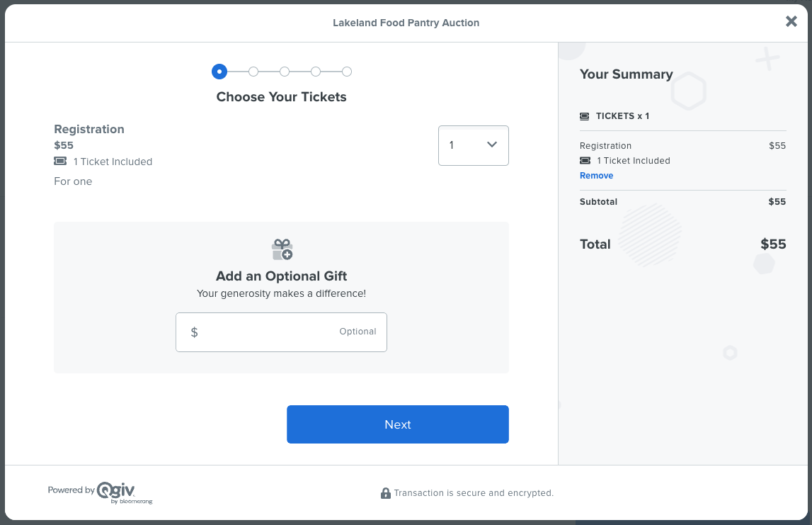The height and width of the screenshot is (525, 812).
Task: Click the Registration ticket title
Action: [89, 129]
